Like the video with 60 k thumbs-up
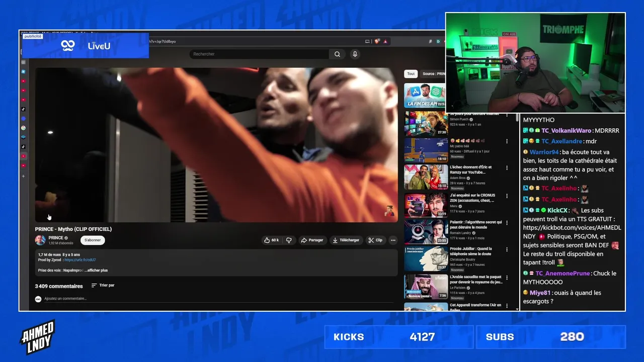Viewport: 644px width, 362px height. (x=272, y=240)
